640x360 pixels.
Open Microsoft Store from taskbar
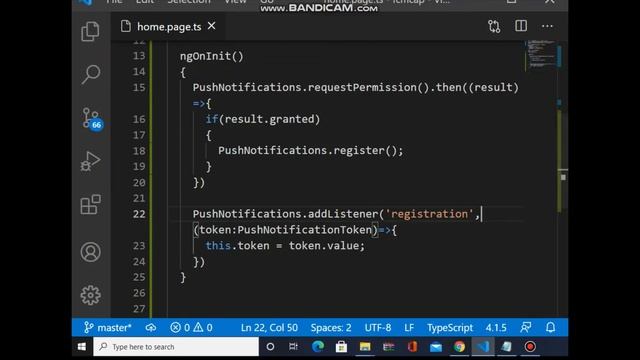coord(341,347)
